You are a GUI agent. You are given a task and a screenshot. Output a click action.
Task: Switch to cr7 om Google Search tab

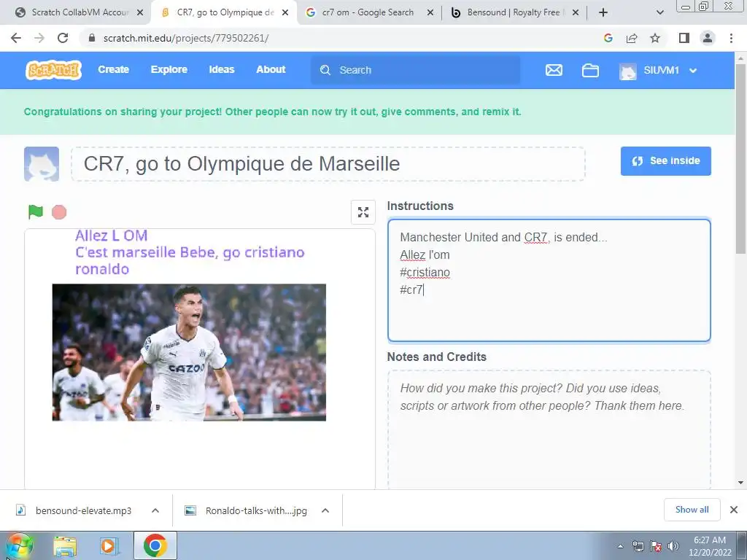369,12
